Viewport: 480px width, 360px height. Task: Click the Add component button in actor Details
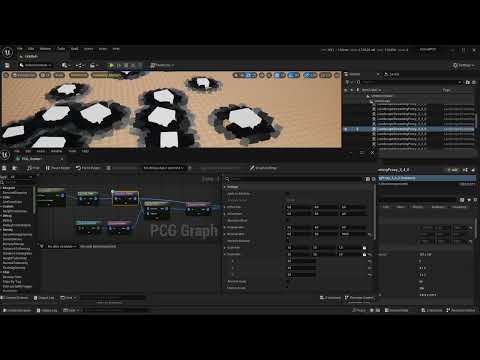pyautogui.click(x=452, y=170)
